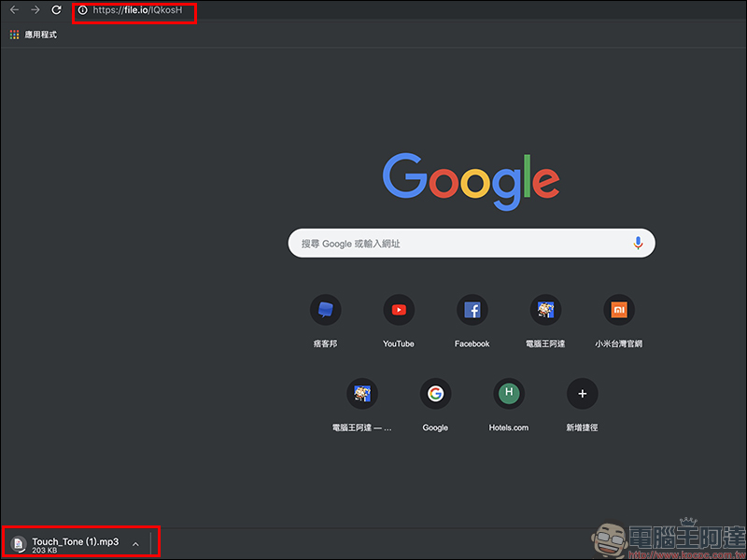Viewport: 747px width, 560px height.
Task: Open the 小米台灣官網 shortcut tile
Action: click(619, 321)
